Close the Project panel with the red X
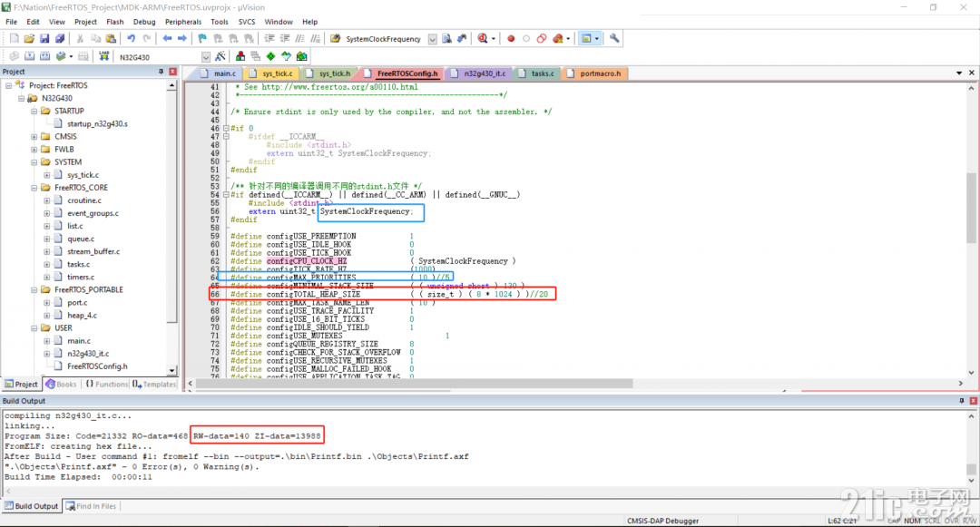 [x=173, y=72]
